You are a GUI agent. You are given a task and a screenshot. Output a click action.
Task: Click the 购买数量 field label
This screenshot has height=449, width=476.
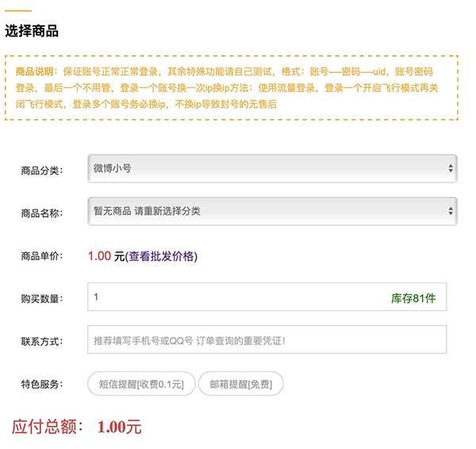(41, 299)
